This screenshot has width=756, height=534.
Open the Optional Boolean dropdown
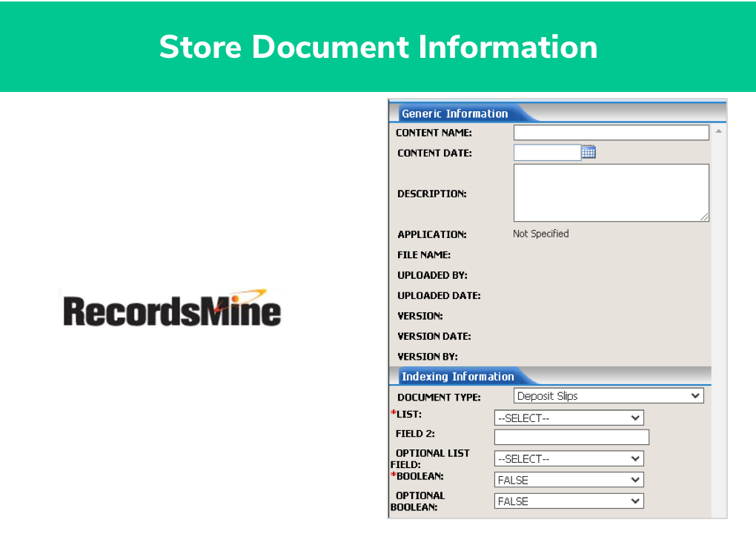click(569, 501)
